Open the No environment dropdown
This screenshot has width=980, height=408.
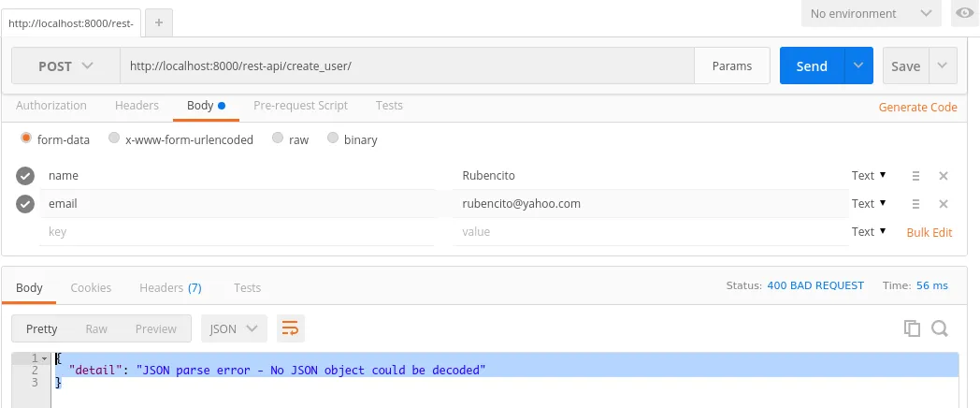872,13
